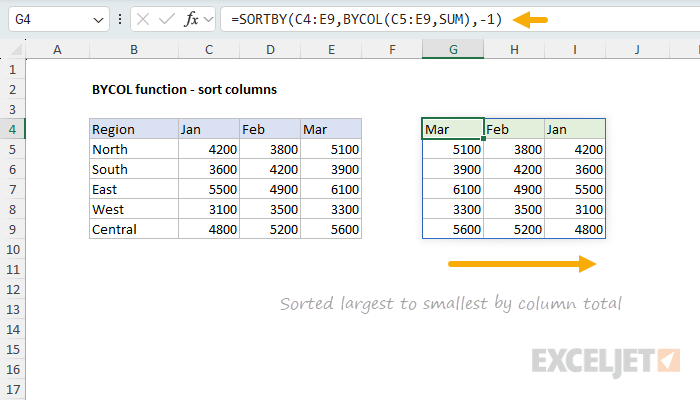Select column H header
The width and height of the screenshot is (700, 400).
pos(514,50)
